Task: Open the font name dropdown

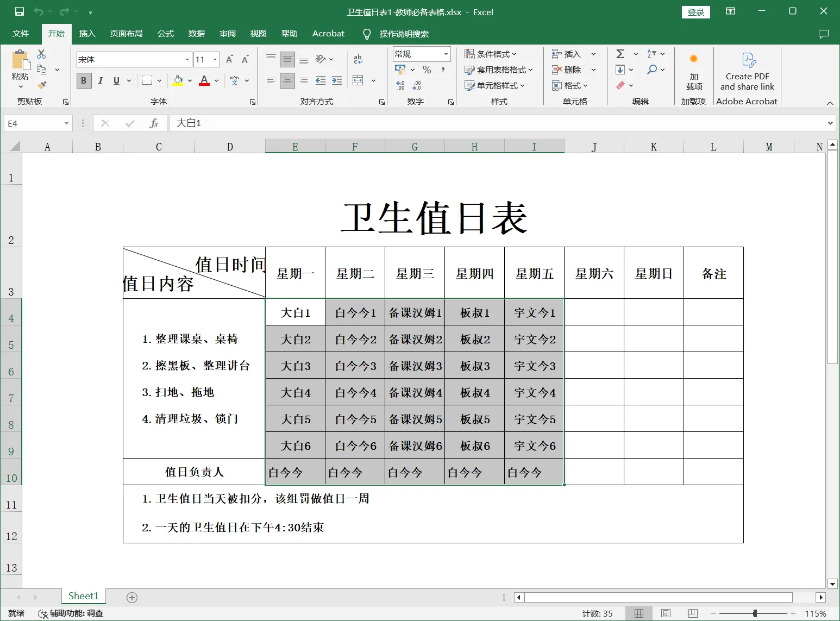Action: coord(187,60)
